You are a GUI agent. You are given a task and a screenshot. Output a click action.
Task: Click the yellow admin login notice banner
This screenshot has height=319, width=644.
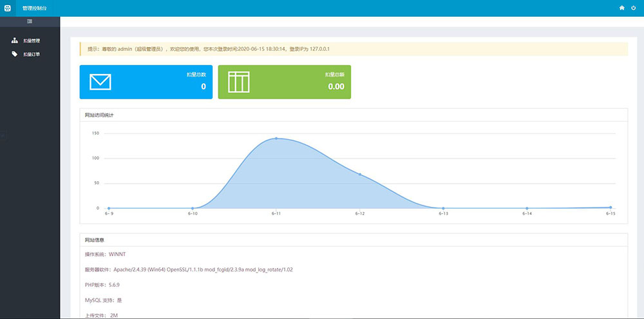354,49
